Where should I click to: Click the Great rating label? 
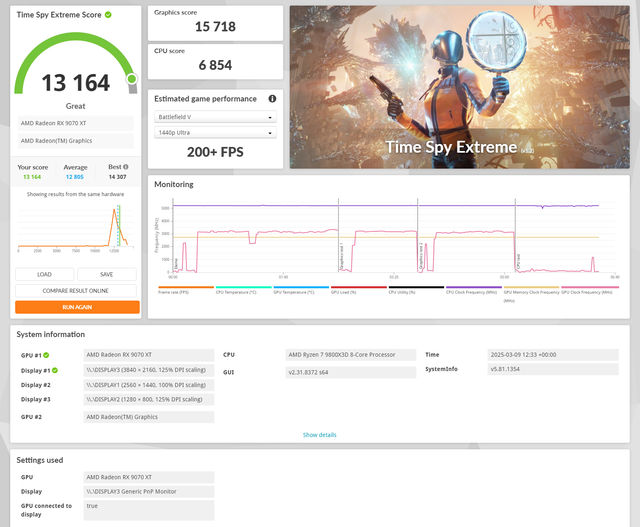pyautogui.click(x=76, y=106)
